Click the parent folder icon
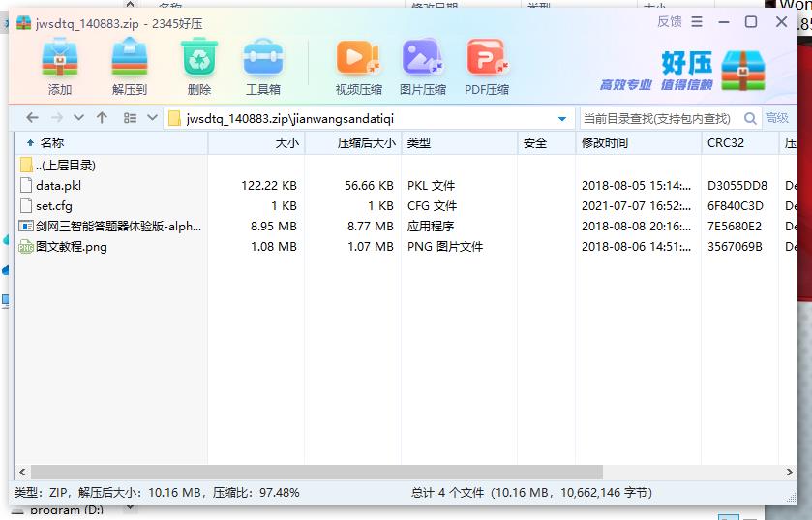This screenshot has height=520, width=812. coord(26,165)
